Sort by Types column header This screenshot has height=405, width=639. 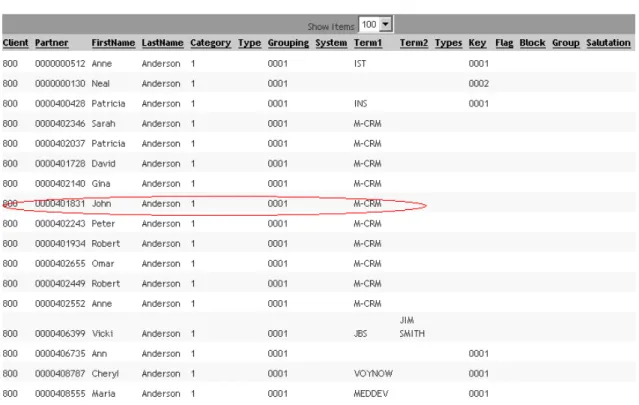point(448,43)
